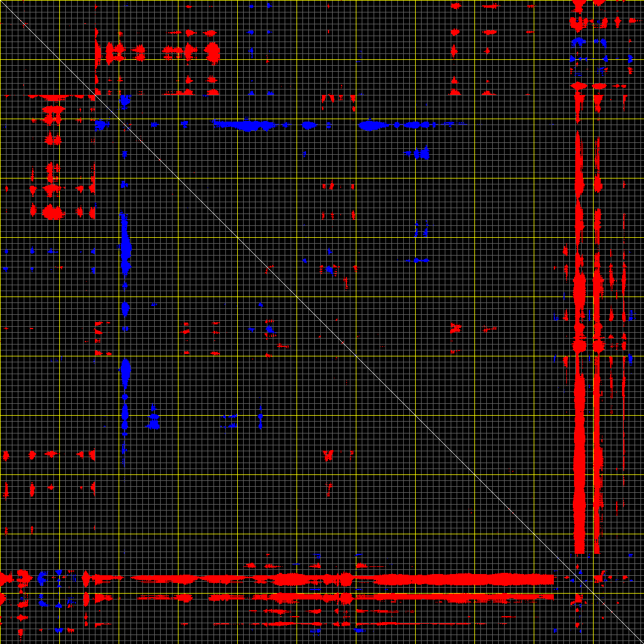Click the blue blob in the top-right corner region
The width and height of the screenshot is (644, 644).
point(578,42)
